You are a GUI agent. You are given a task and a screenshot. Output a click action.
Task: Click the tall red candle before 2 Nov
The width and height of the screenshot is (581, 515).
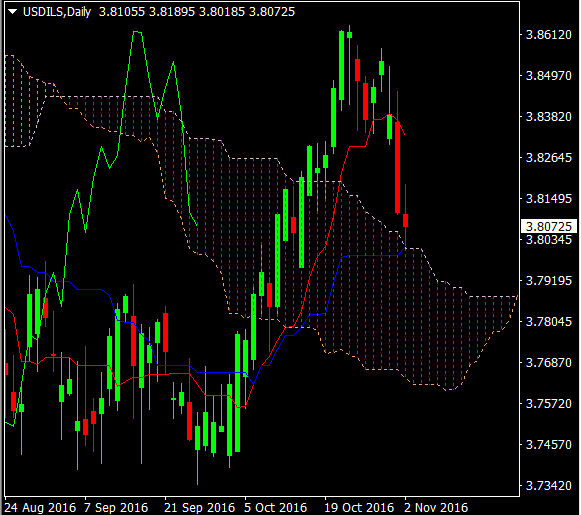(x=398, y=167)
